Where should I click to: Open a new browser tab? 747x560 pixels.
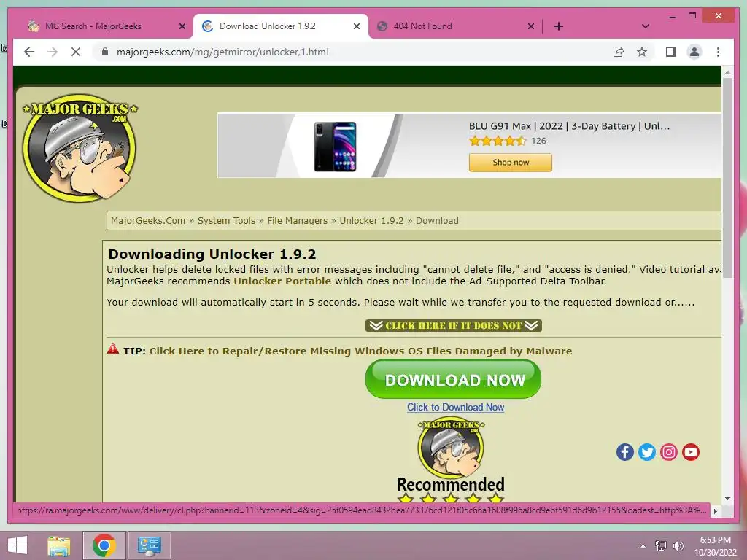coord(558,26)
